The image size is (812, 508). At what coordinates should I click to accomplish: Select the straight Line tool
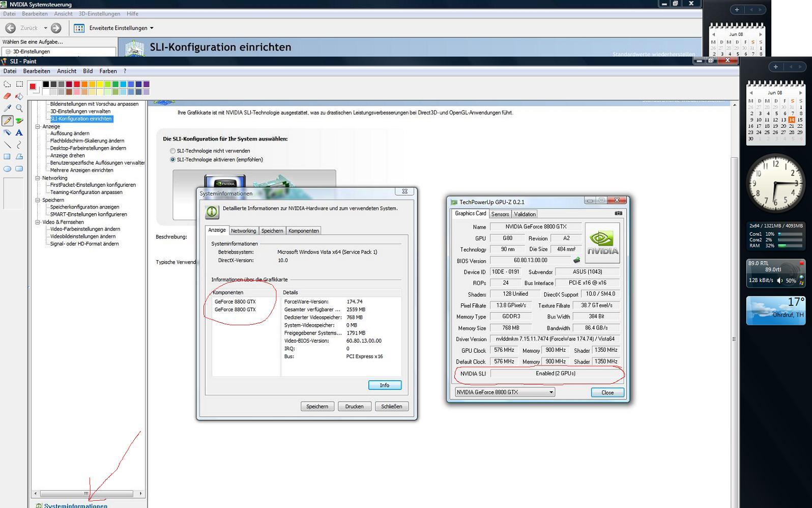pos(7,145)
